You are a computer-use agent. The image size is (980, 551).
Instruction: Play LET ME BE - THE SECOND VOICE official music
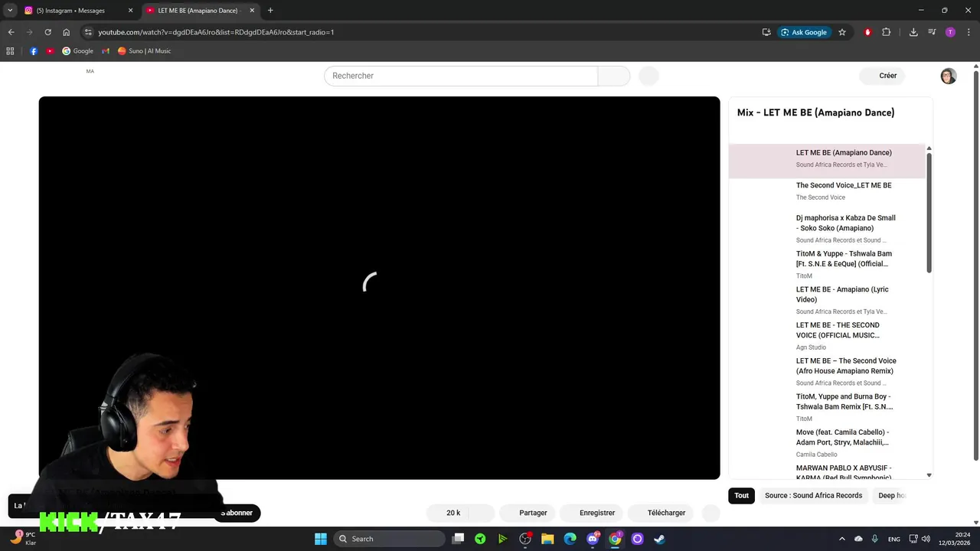[827, 335]
